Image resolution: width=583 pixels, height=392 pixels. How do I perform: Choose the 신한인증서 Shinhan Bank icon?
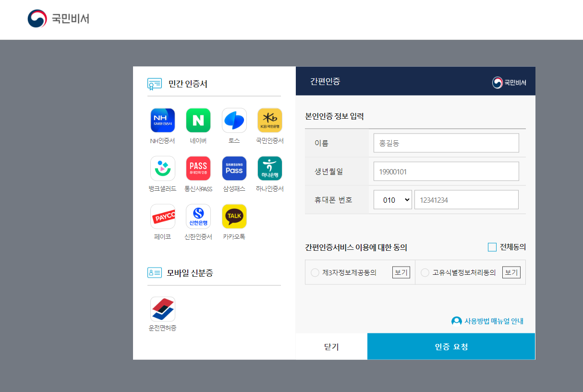click(198, 217)
